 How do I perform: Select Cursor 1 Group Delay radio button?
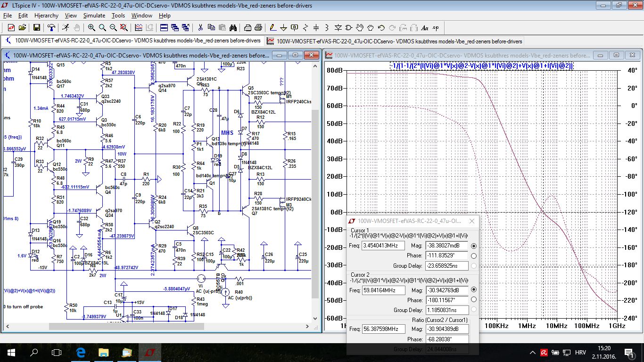474,266
